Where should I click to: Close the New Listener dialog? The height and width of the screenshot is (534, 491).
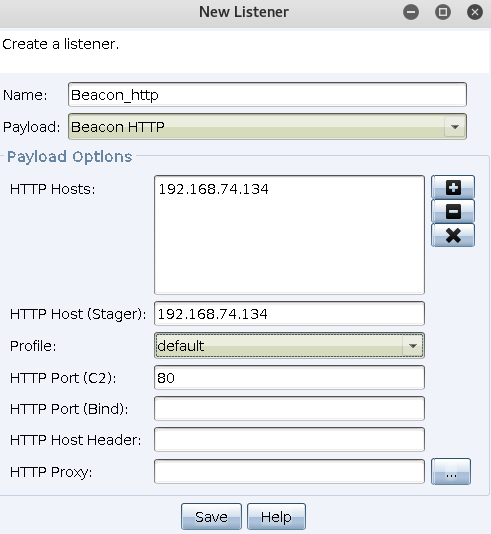[475, 12]
